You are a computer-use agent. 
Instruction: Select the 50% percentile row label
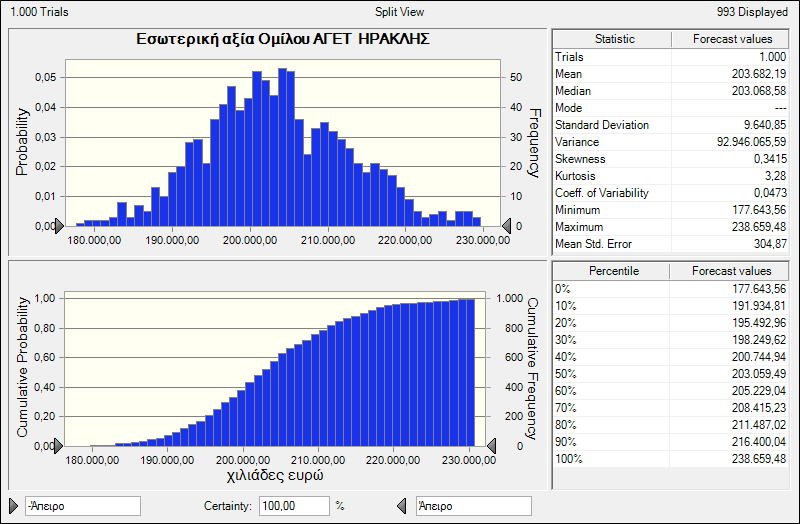[565, 374]
